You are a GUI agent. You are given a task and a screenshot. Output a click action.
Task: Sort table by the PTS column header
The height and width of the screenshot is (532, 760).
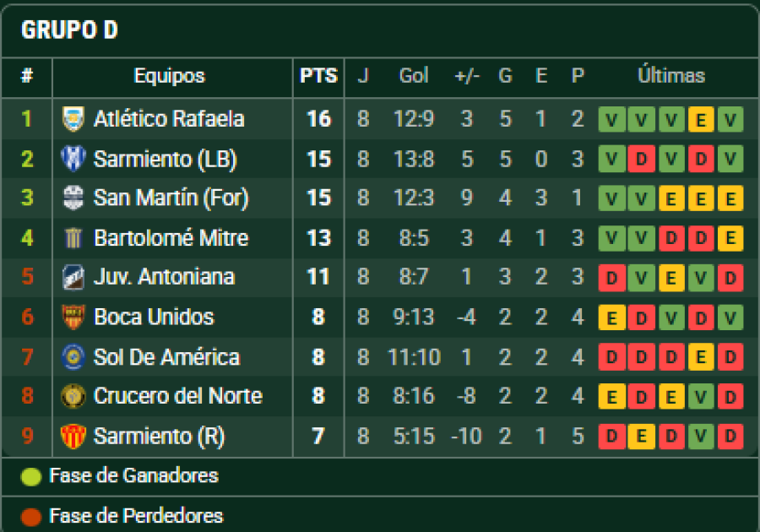[x=318, y=76]
